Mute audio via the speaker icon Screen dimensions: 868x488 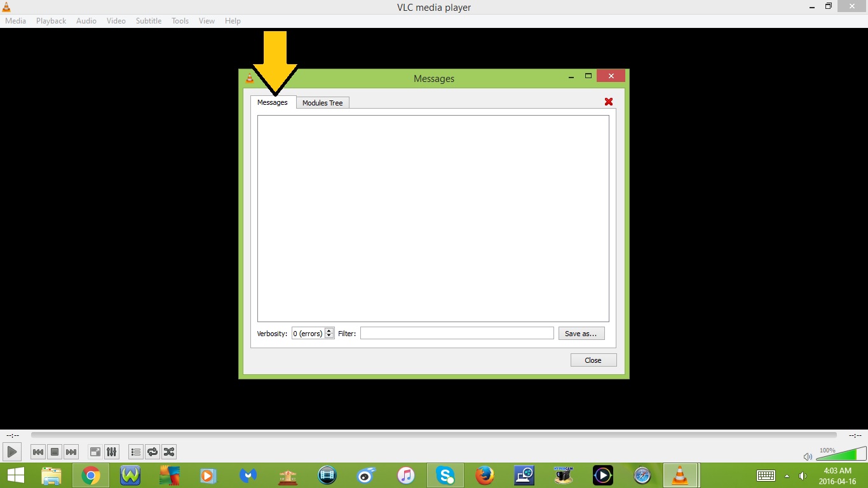point(808,456)
